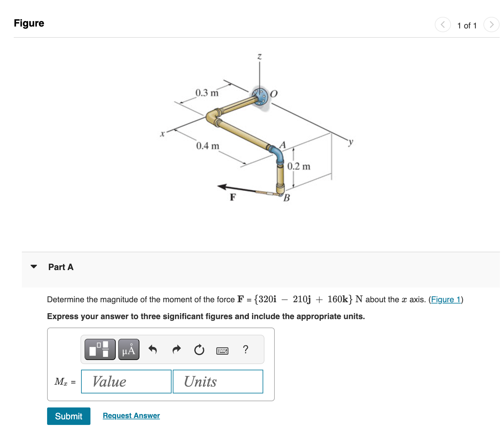Select the Value input field
The height and width of the screenshot is (429, 504).
pyautogui.click(x=126, y=382)
